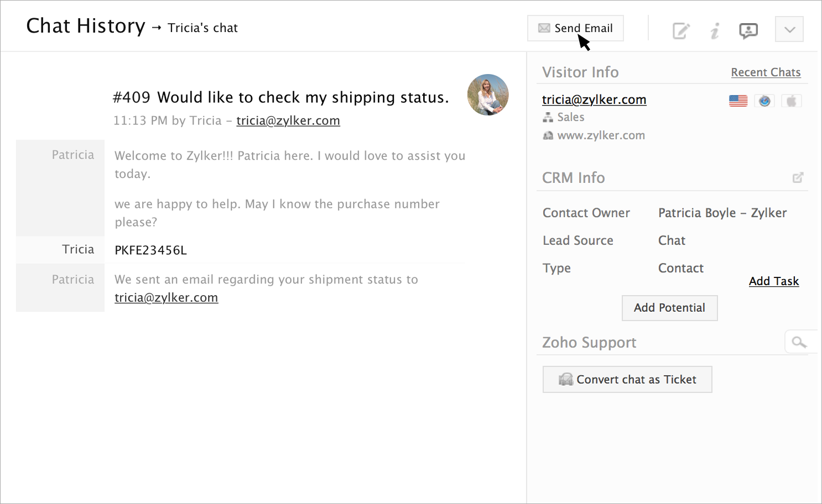This screenshot has height=504, width=822.
Task: Open tricia@zylker.com link in Visitor Info
Action: [x=594, y=99]
